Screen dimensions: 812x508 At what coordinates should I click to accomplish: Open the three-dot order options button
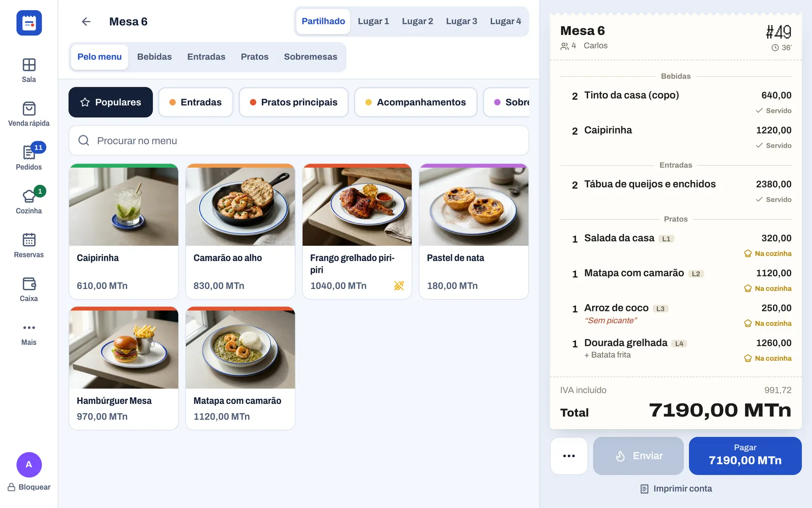[x=569, y=456]
